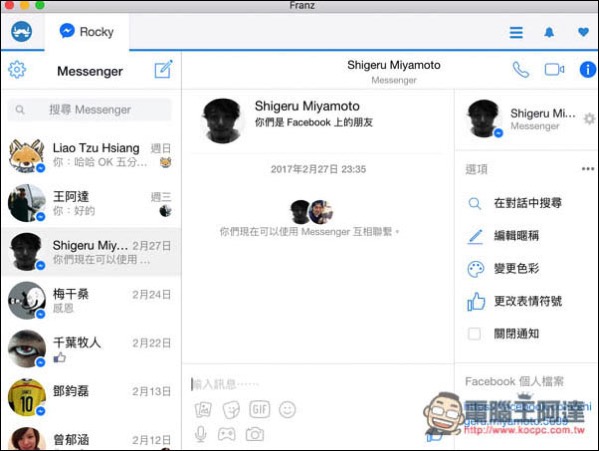Toggle the 關閉通知 checkbox

tap(474, 334)
